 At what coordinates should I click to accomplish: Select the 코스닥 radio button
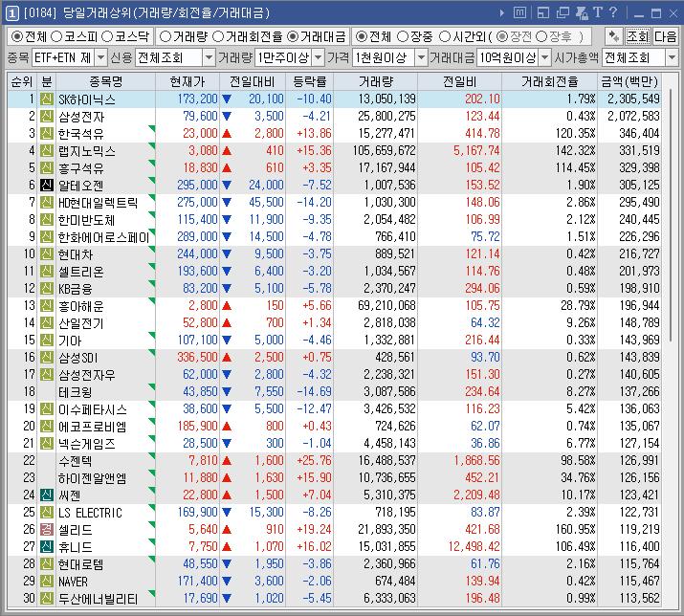[x=107, y=36]
